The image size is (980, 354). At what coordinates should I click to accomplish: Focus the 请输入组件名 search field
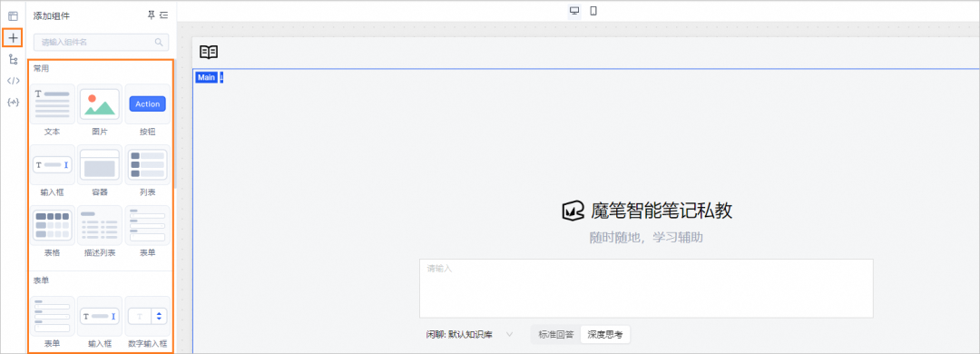[102, 43]
